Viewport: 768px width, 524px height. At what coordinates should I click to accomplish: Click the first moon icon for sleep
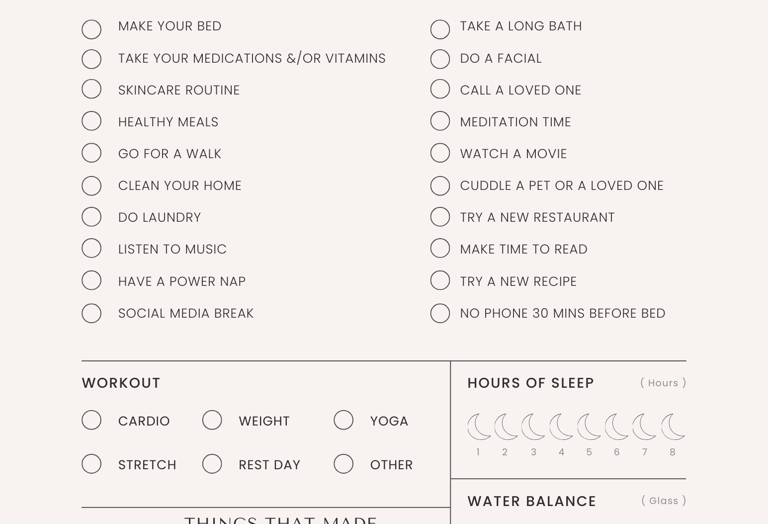pyautogui.click(x=479, y=427)
